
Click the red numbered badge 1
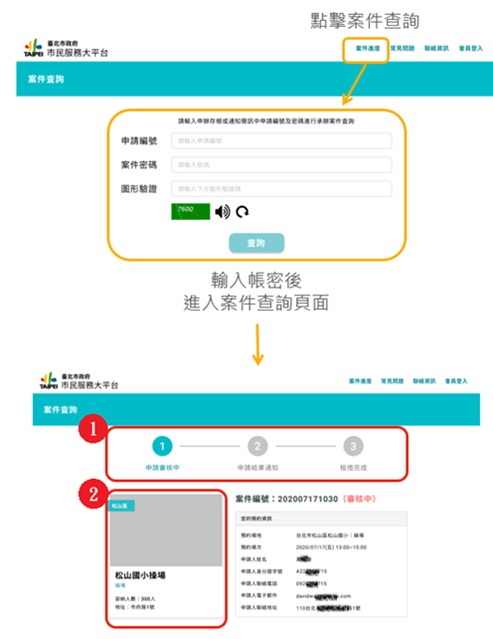tap(93, 428)
